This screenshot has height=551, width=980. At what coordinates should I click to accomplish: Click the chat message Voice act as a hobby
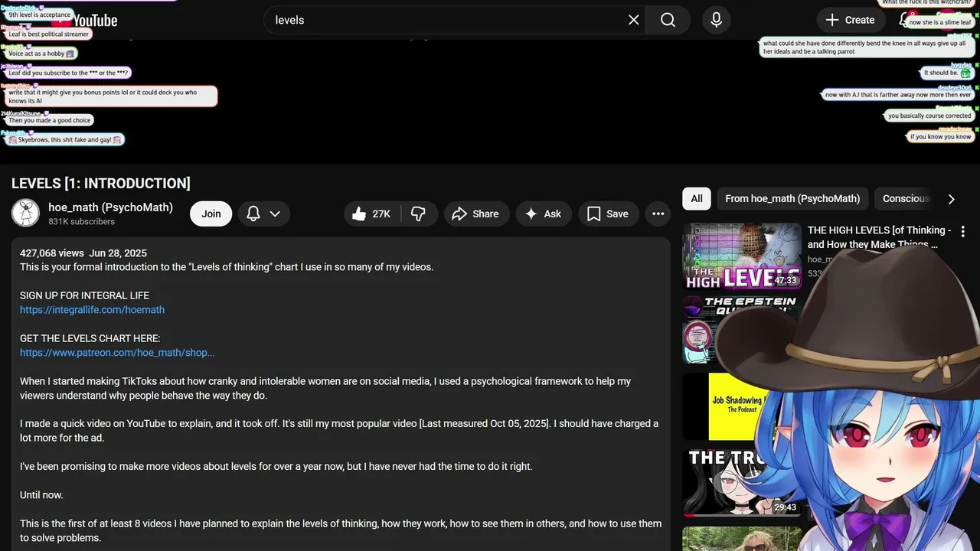41,54
